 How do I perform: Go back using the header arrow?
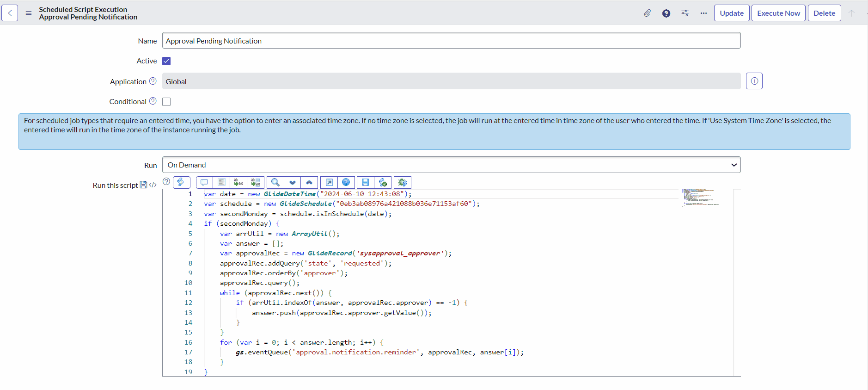[x=10, y=13]
